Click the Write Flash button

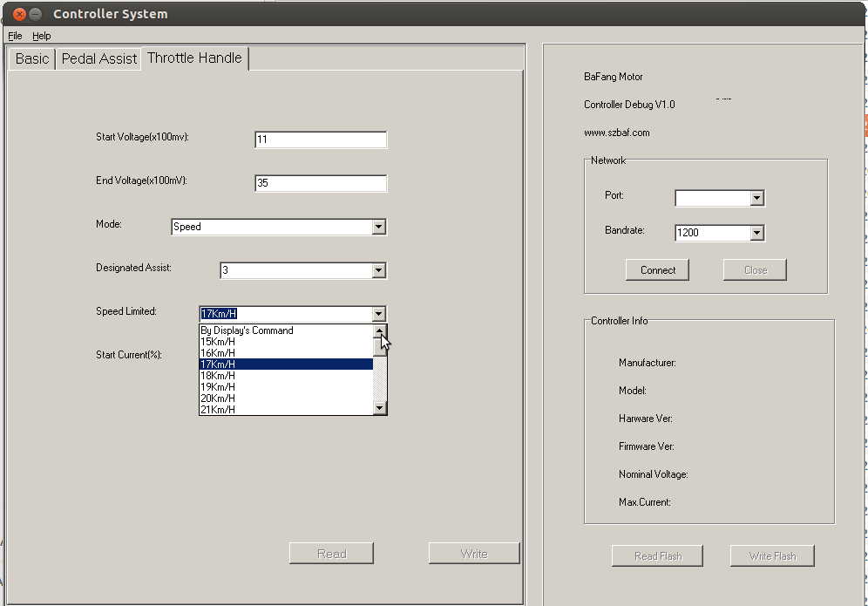pos(772,556)
